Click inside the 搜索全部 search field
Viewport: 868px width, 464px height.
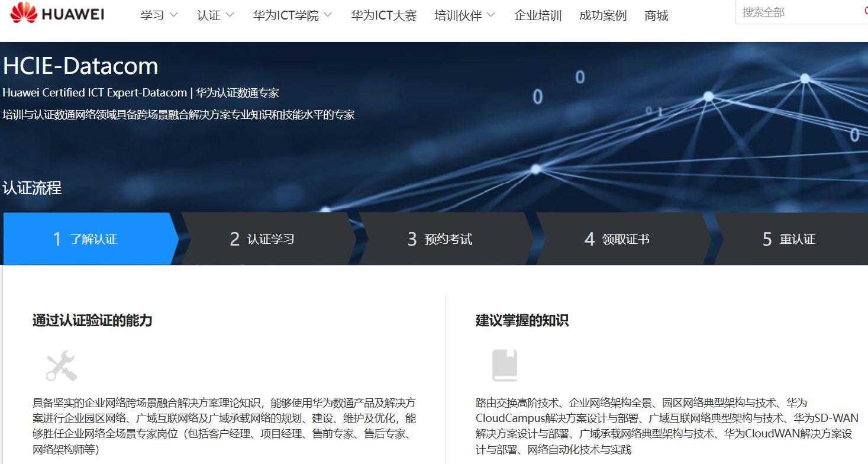787,12
